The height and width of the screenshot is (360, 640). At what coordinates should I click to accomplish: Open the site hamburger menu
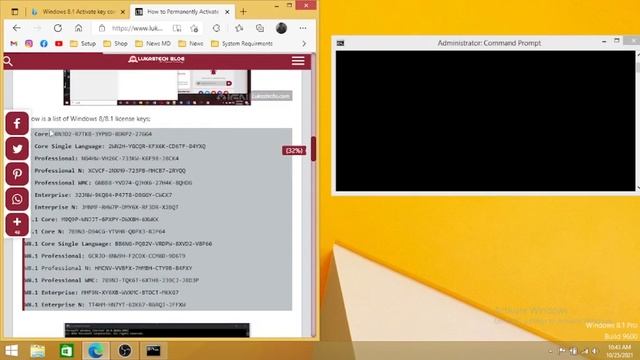pyautogui.click(x=298, y=61)
